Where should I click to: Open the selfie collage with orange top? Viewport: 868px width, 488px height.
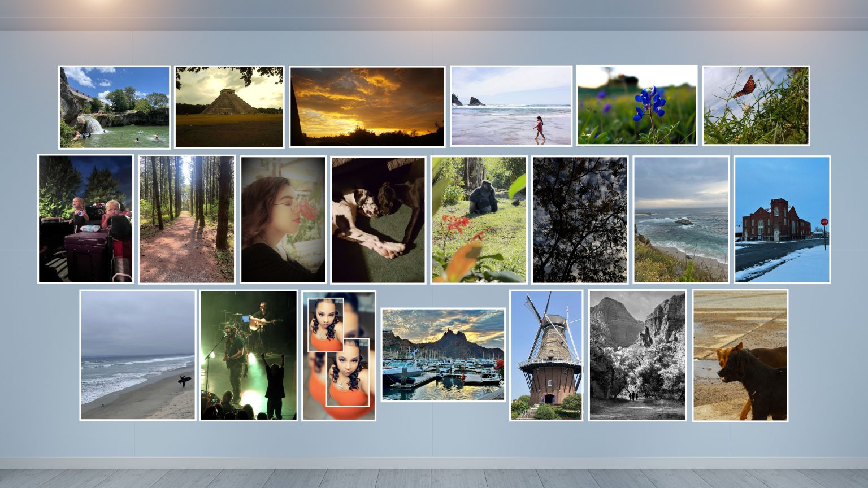pos(339,355)
